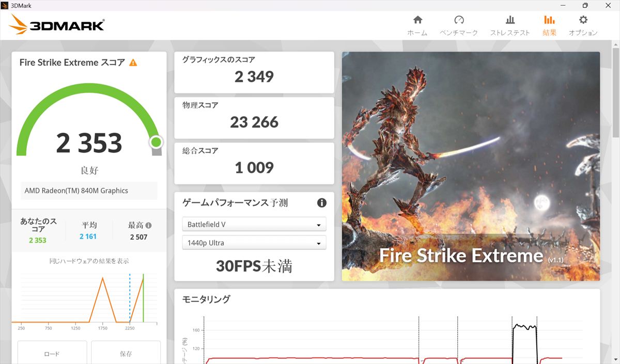
Task: Click the warning triangle beside Fire Strike Extreme score
Action: (133, 62)
